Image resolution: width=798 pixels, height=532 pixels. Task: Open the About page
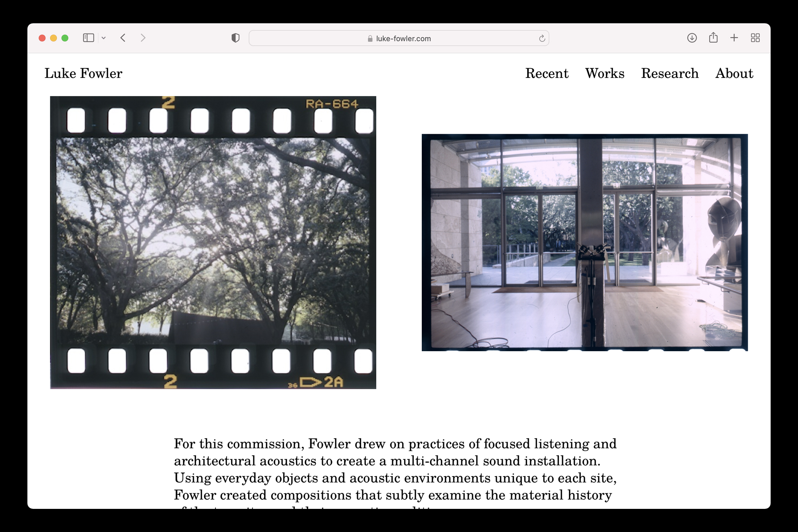coord(734,73)
